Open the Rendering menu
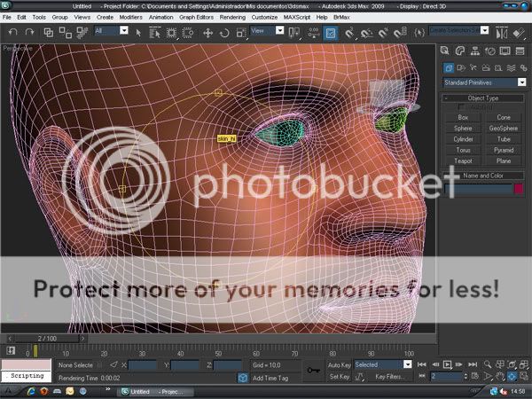This screenshot has height=399, width=532. (232, 17)
